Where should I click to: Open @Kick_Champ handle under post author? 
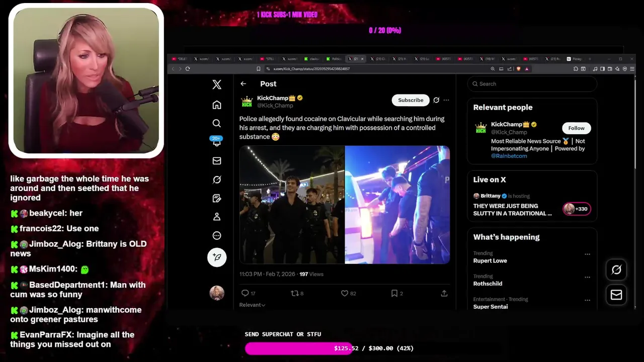(275, 106)
